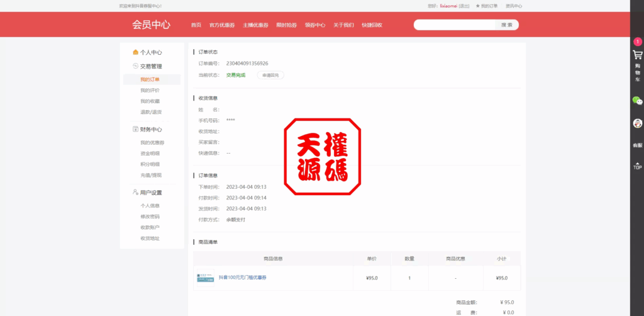
Task: Open 关于我们 navigation item
Action: pyautogui.click(x=343, y=25)
